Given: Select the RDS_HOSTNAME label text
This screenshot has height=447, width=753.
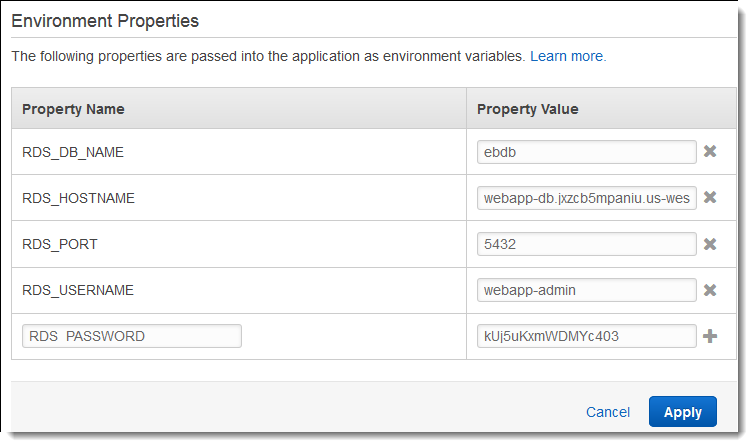Looking at the screenshot, I should click(78, 198).
